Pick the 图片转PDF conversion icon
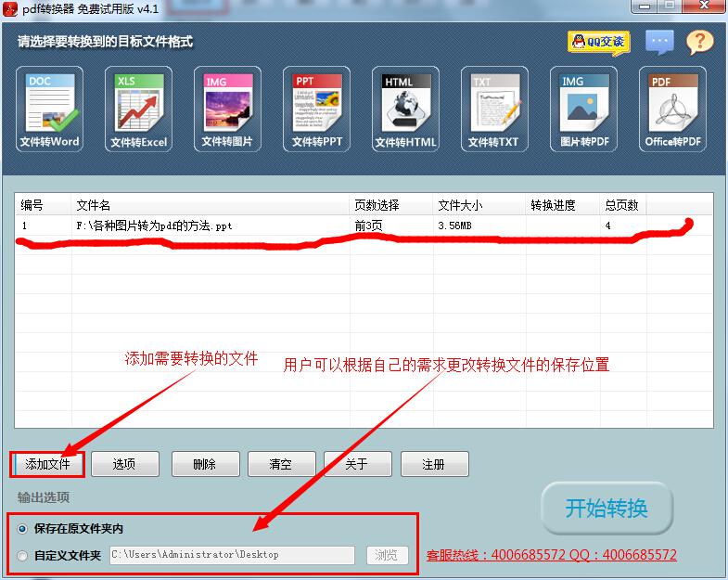 583,110
